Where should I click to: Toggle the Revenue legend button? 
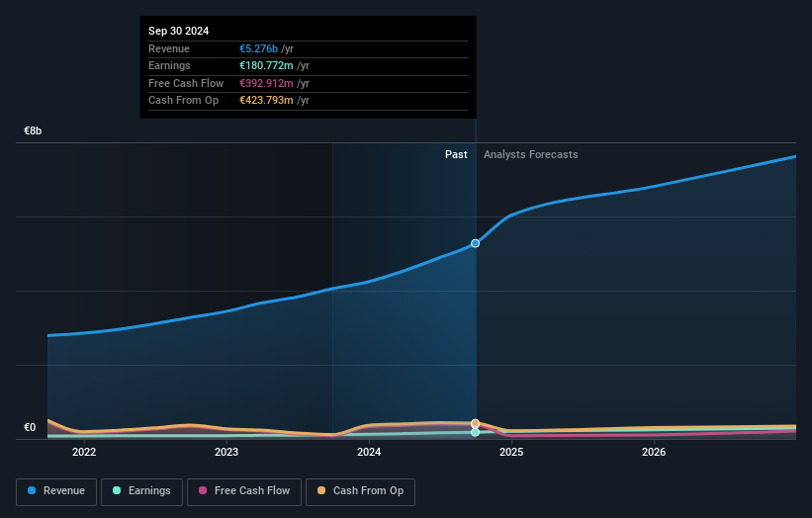(x=56, y=491)
